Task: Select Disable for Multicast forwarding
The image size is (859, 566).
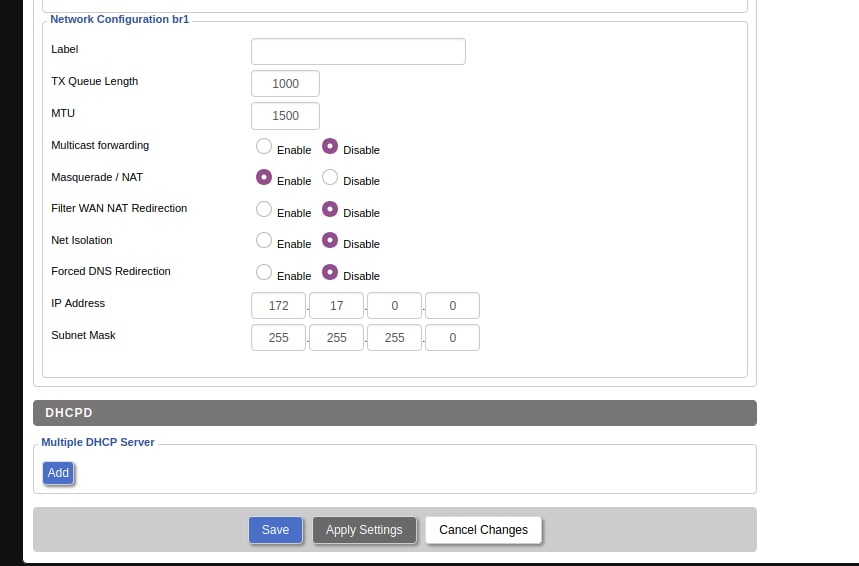Action: [330, 146]
